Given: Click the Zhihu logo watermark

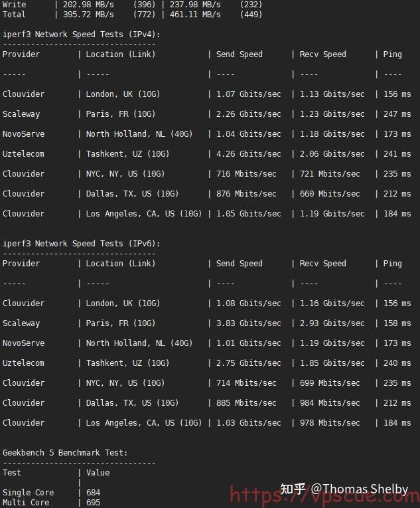Looking at the screenshot, I should coord(293,489).
